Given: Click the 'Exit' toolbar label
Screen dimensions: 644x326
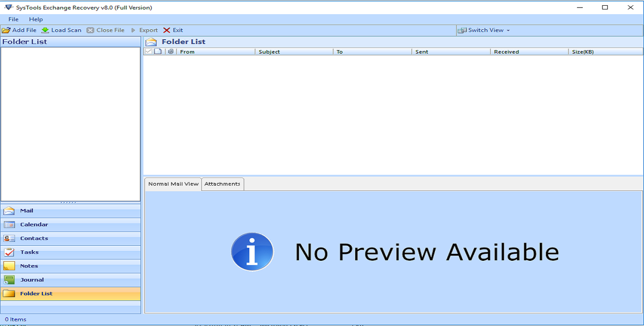Looking at the screenshot, I should pos(178,30).
